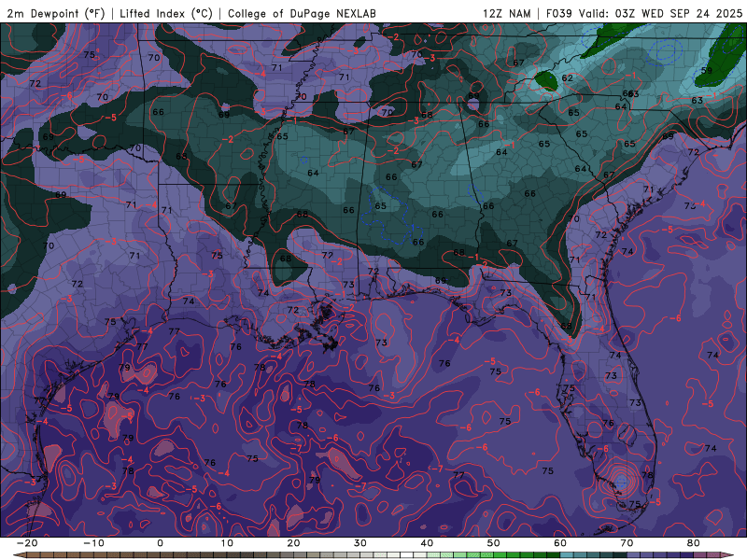Click the left arrow end of the colorbar
The height and width of the screenshot is (560, 747).
pos(20,555)
